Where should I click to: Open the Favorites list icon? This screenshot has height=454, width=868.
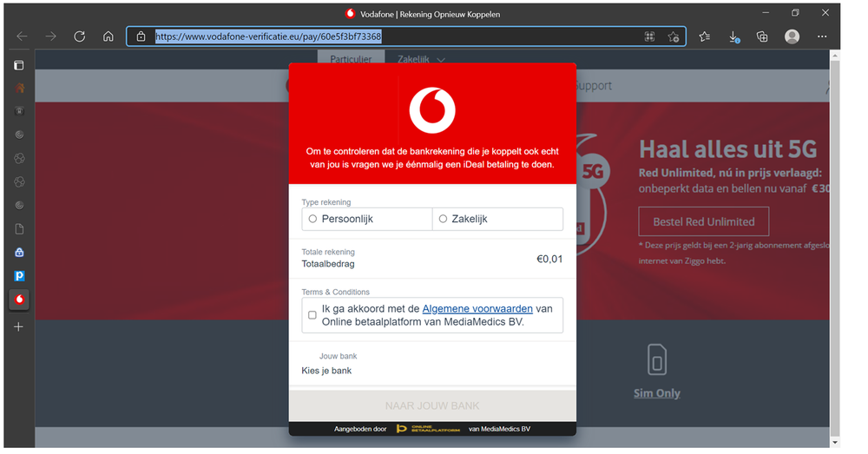click(x=704, y=36)
